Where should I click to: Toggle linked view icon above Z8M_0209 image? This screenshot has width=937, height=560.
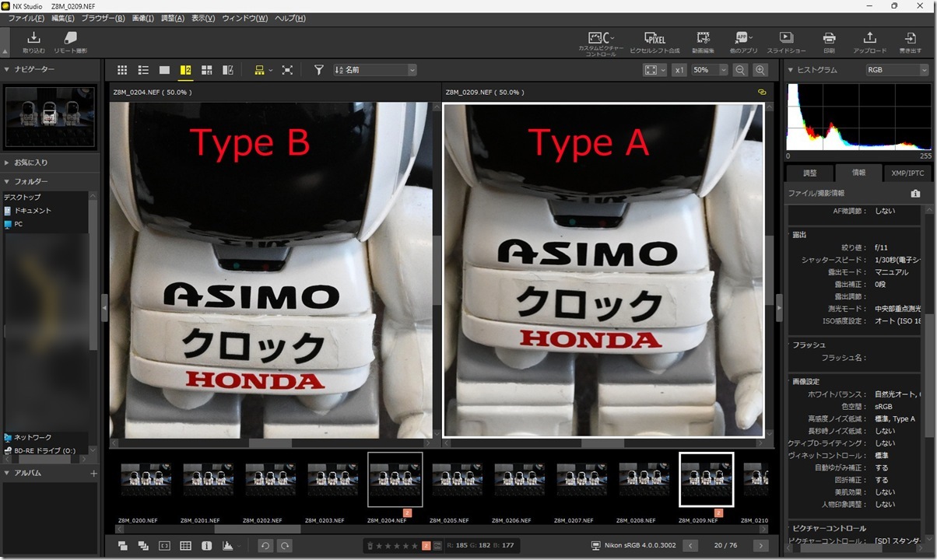pyautogui.click(x=761, y=92)
